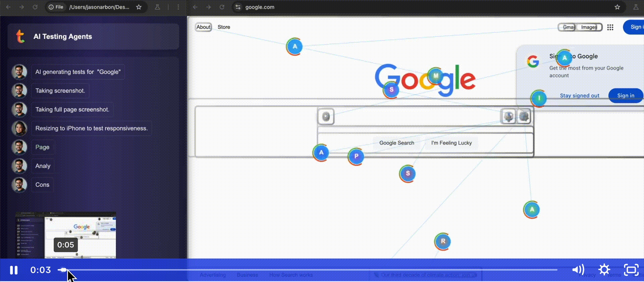Bookmark the local file page star
The width and height of the screenshot is (644, 282).
pyautogui.click(x=139, y=7)
